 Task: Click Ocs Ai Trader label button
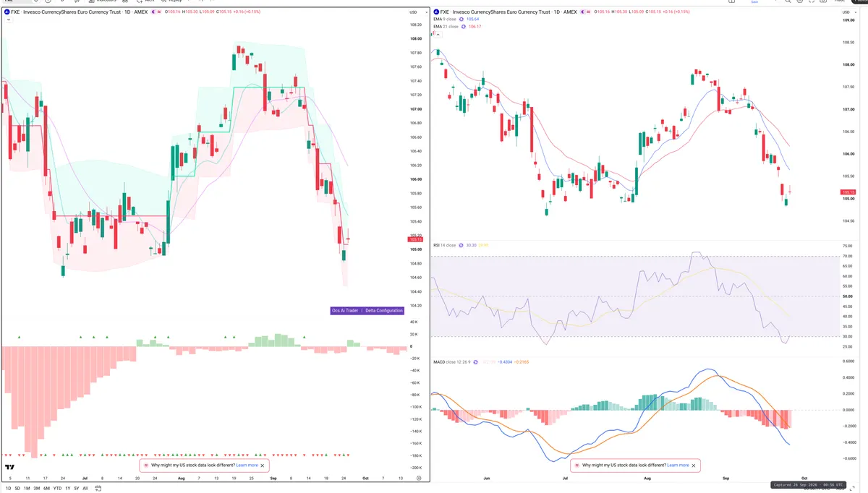tap(345, 311)
